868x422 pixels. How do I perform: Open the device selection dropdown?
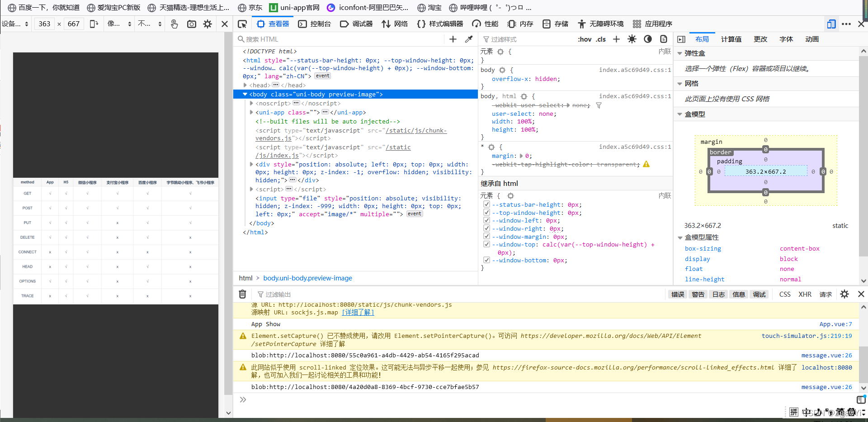(15, 24)
